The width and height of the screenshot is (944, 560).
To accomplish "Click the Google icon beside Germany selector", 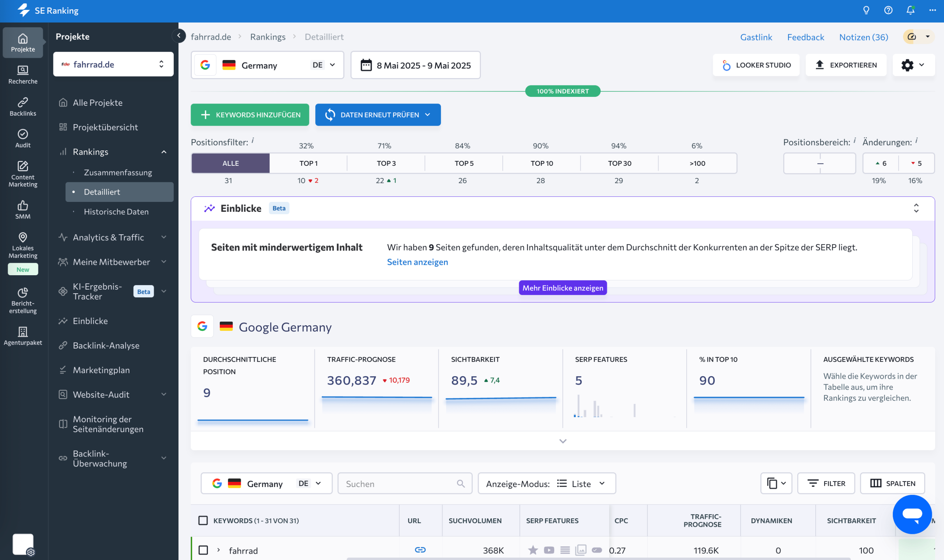I will [205, 65].
